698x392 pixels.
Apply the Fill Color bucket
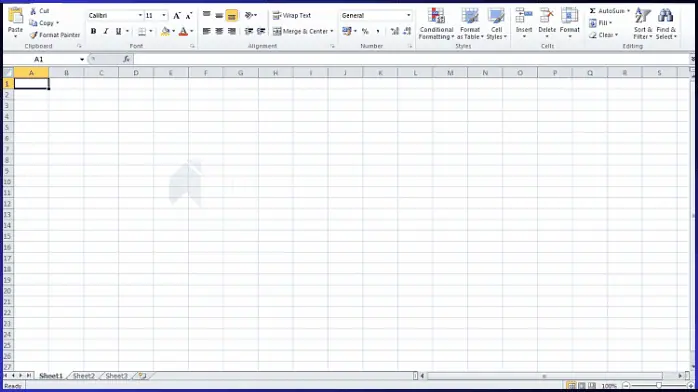[165, 31]
